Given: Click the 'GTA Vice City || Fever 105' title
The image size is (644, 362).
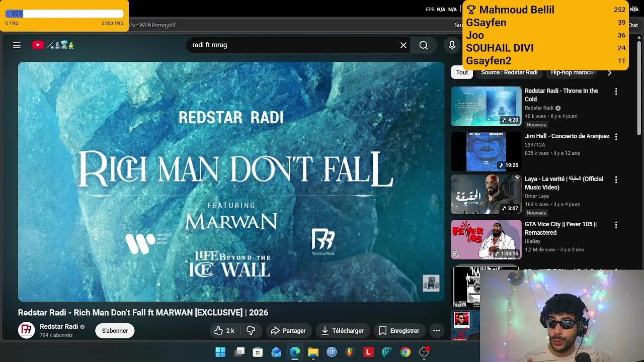Looking at the screenshot, I should (560, 229).
